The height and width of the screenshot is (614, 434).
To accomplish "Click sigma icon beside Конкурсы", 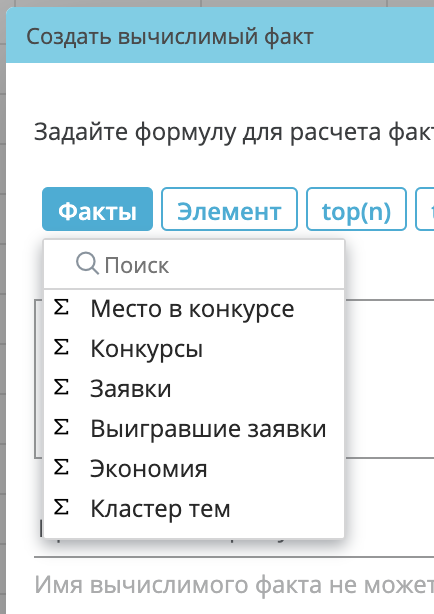I will point(61,348).
